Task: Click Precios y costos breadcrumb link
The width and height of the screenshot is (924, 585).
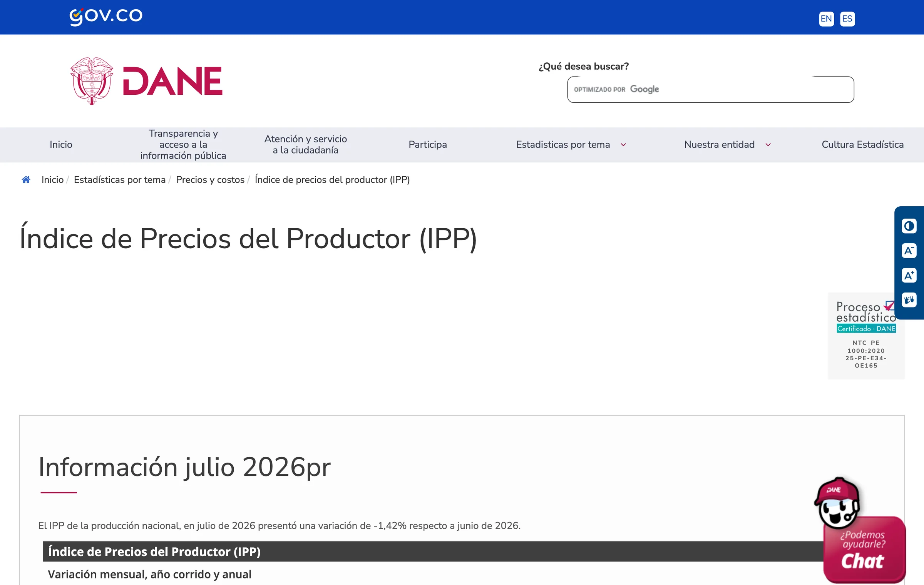Action: pos(210,180)
